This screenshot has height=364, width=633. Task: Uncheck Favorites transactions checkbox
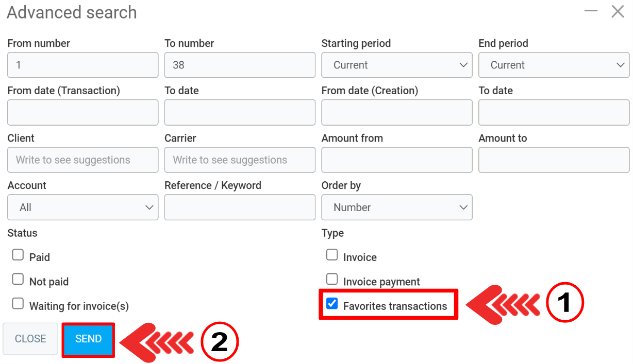pos(332,304)
